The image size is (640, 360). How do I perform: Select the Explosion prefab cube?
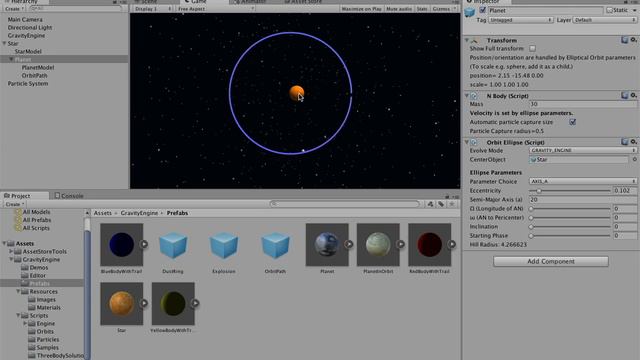click(x=224, y=245)
